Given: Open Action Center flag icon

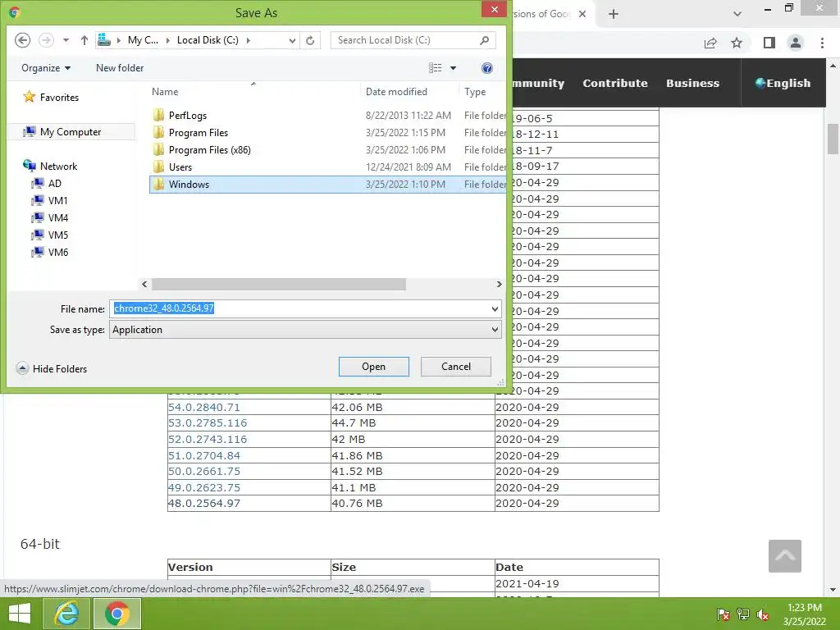Looking at the screenshot, I should [x=724, y=614].
